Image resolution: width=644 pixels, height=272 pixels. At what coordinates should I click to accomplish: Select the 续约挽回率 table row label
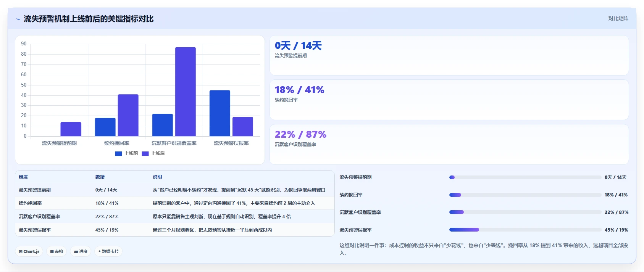30,203
